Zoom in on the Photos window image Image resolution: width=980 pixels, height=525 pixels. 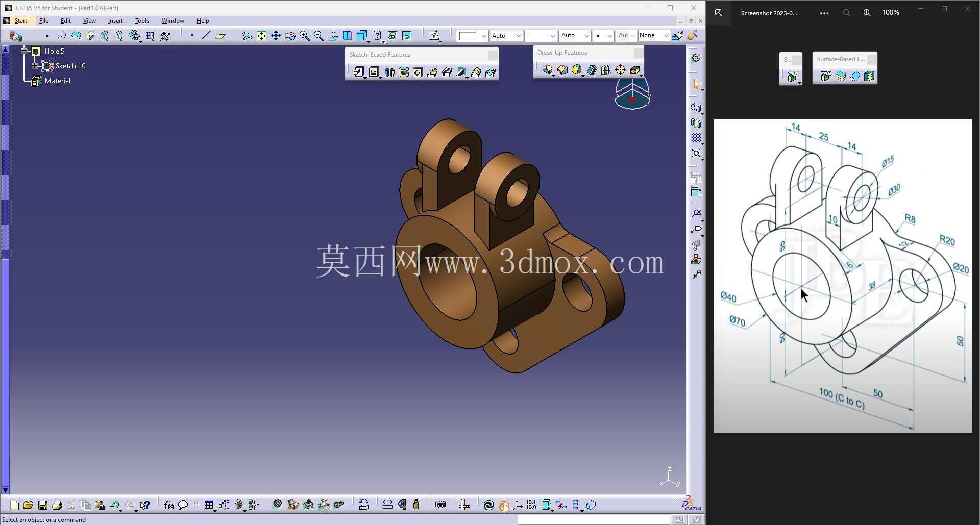867,13
